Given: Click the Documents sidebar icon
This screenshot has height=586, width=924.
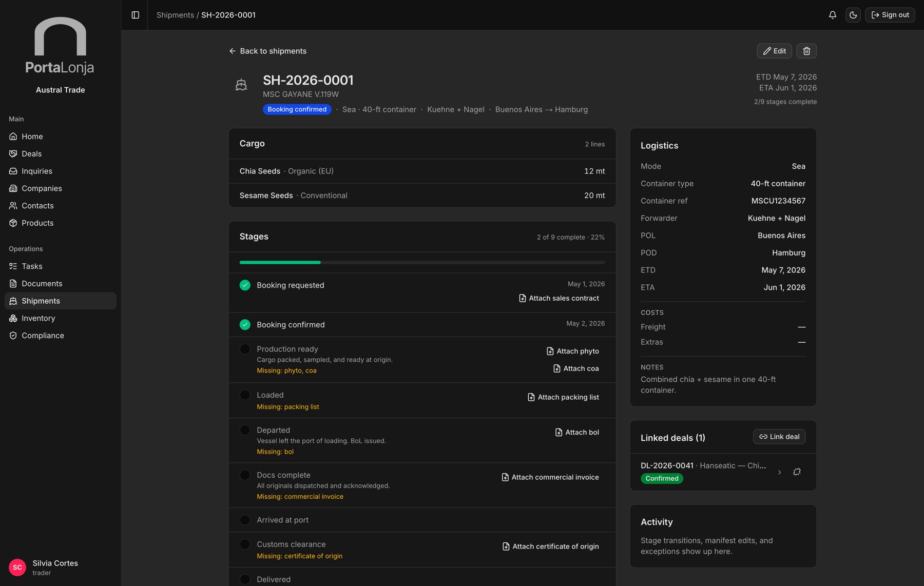Looking at the screenshot, I should [13, 284].
